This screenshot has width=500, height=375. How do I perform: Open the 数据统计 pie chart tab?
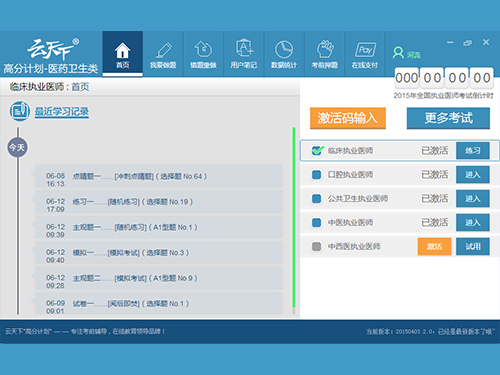(x=284, y=54)
